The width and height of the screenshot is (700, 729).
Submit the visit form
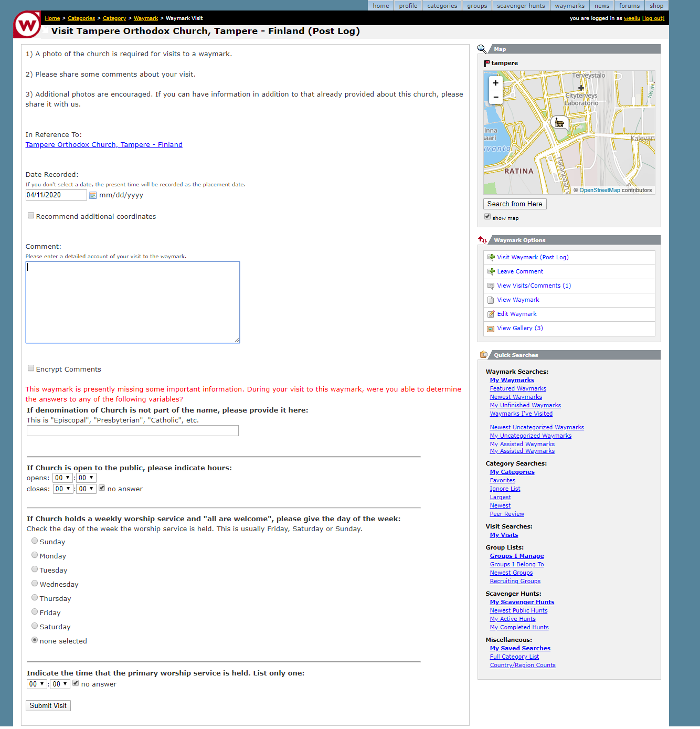pos(48,706)
